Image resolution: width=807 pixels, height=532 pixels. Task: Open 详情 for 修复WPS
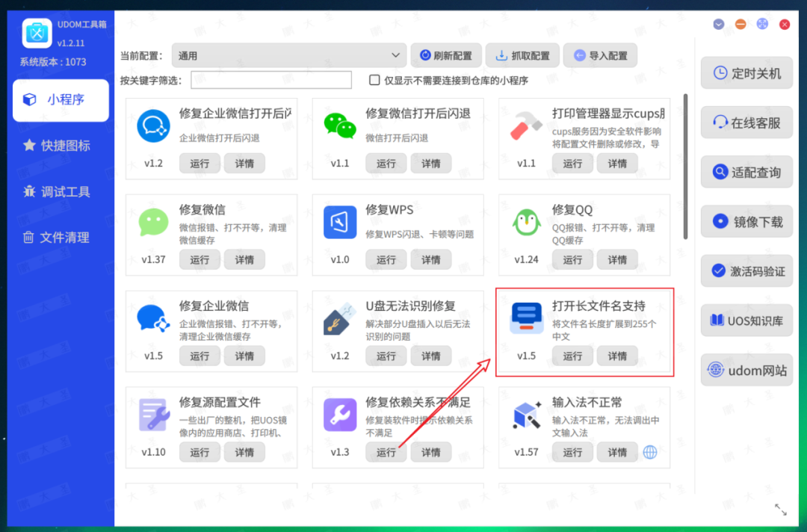pos(431,260)
